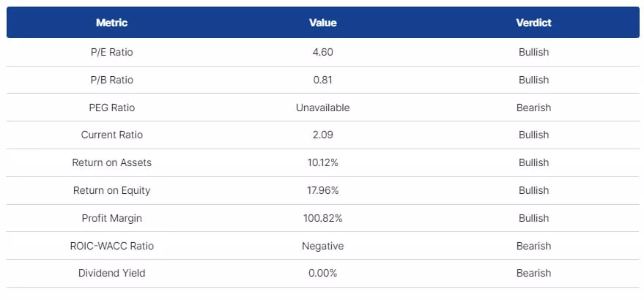Viewport: 644px width, 300px height.
Task: Click the Return on Equity label
Action: click(x=111, y=190)
